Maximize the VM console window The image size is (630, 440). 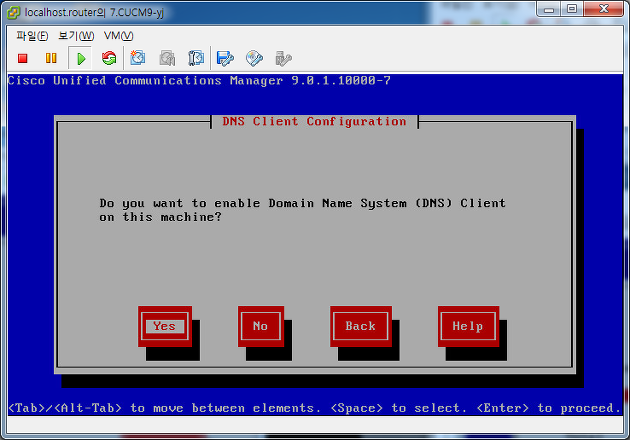pos(572,9)
